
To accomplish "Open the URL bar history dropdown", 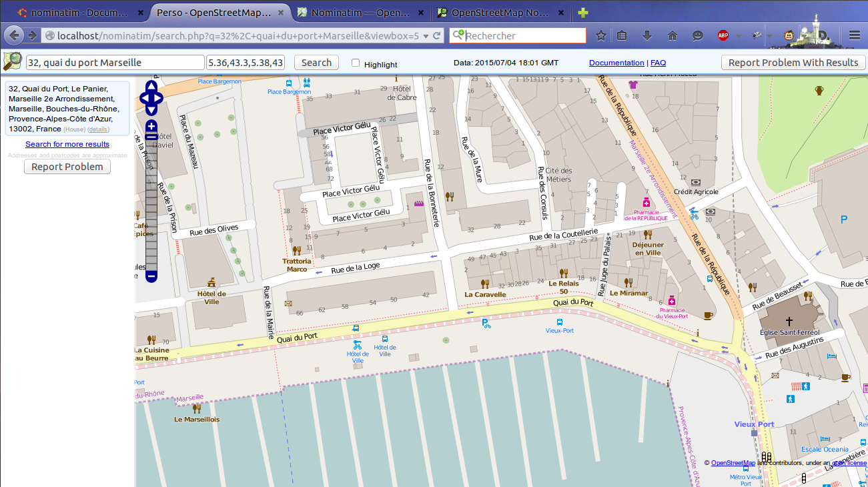I will point(426,35).
